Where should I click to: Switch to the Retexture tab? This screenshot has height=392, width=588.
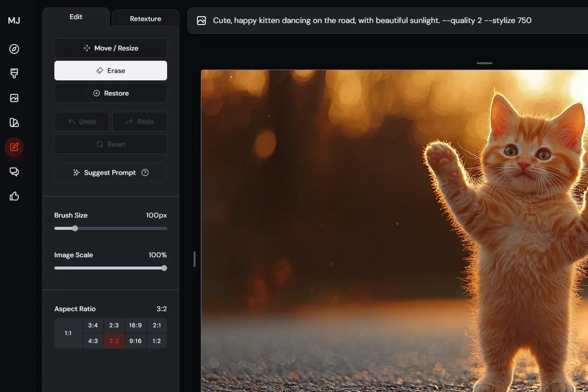(146, 19)
